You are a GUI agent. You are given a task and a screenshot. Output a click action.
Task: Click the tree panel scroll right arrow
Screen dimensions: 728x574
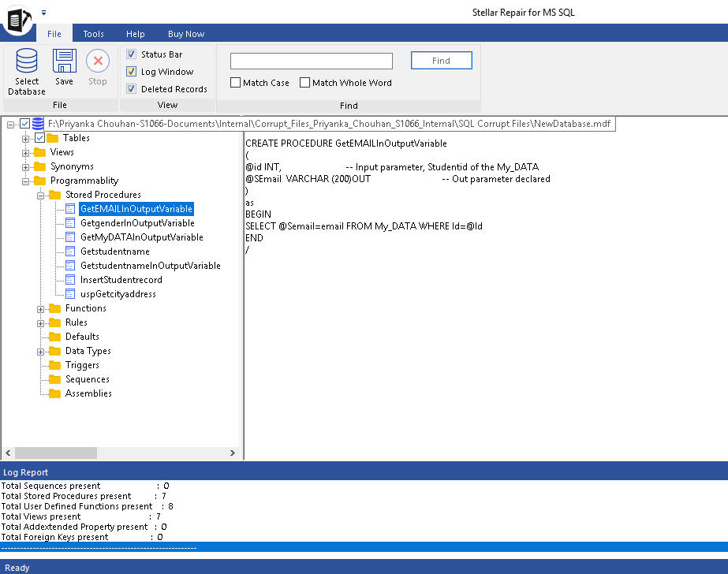[232, 453]
